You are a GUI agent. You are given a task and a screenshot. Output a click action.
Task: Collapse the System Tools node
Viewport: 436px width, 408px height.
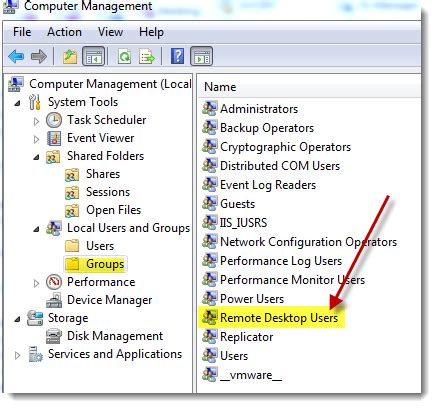click(18, 103)
